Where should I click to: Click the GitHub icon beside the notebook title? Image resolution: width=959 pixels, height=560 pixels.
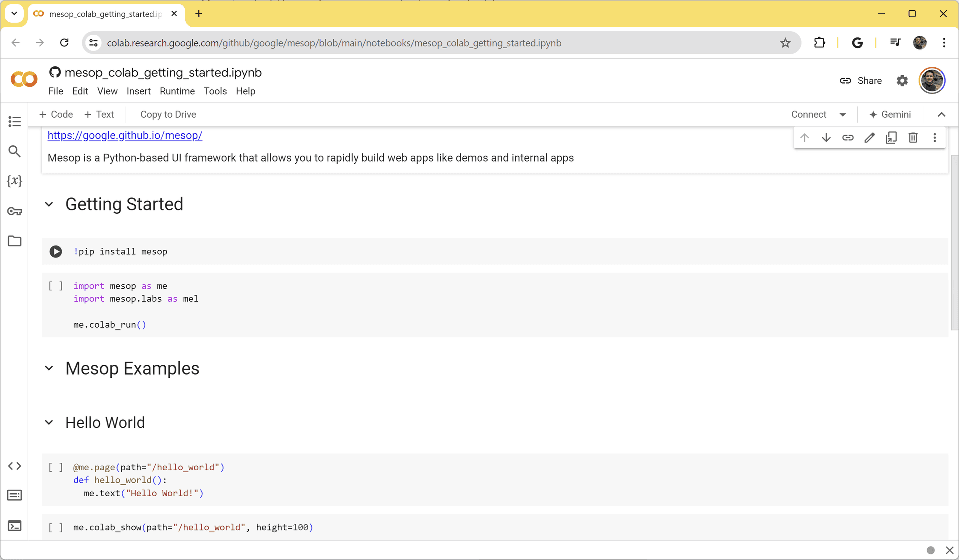pos(55,72)
